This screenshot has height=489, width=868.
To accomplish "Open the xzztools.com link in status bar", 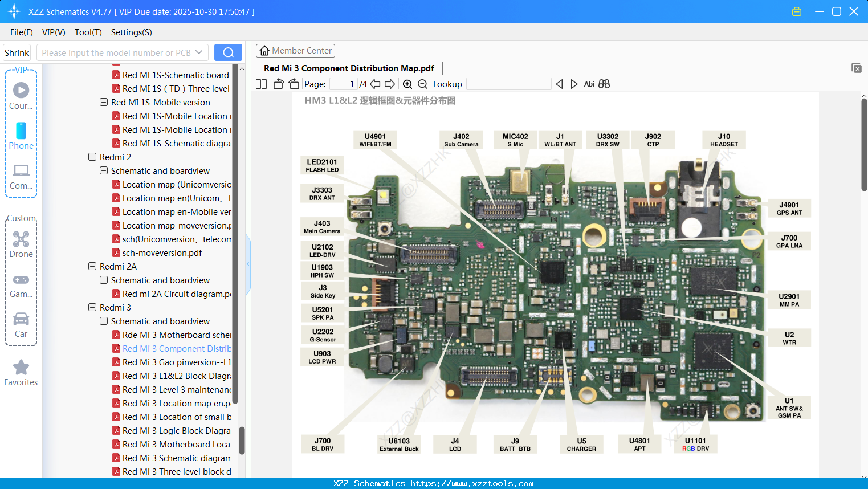I will [x=472, y=483].
